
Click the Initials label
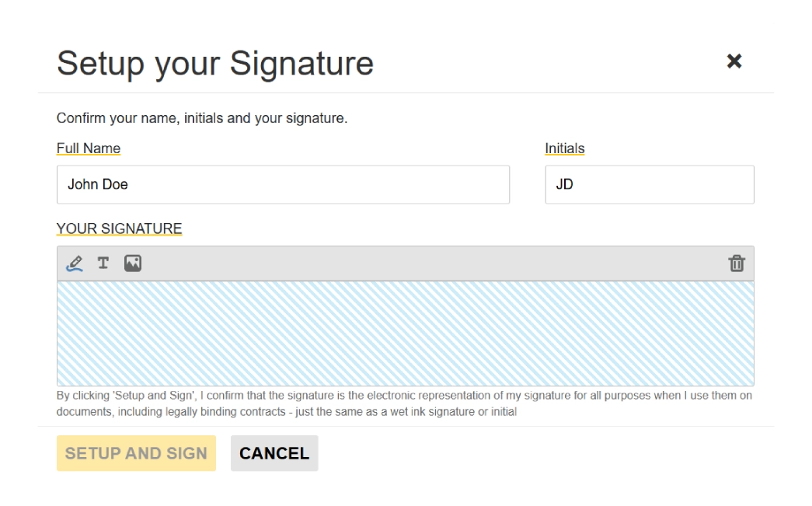click(564, 148)
